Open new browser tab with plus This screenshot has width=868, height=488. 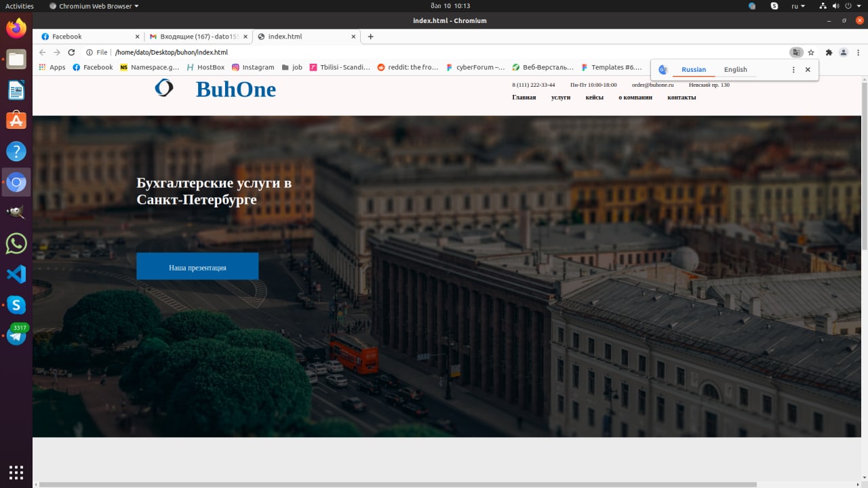point(370,37)
